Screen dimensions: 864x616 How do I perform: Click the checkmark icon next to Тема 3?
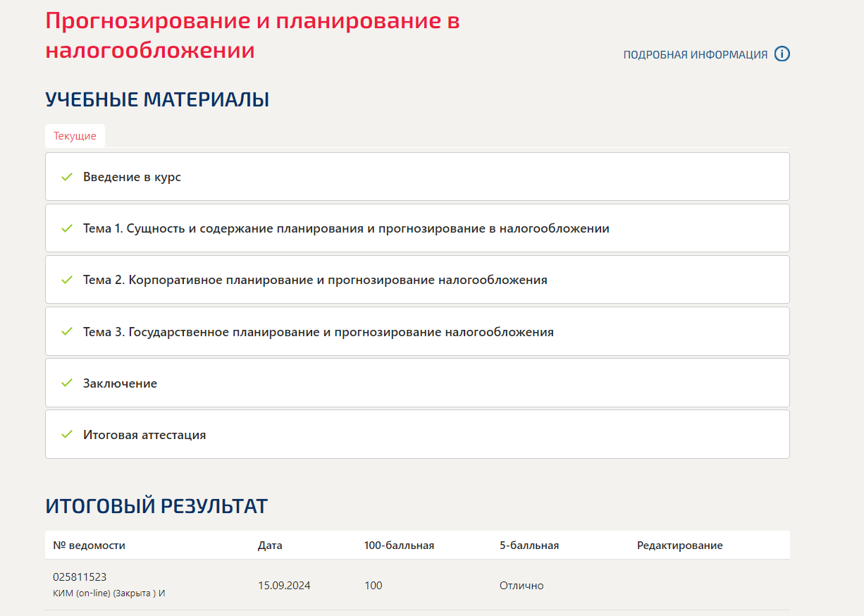[x=67, y=331]
